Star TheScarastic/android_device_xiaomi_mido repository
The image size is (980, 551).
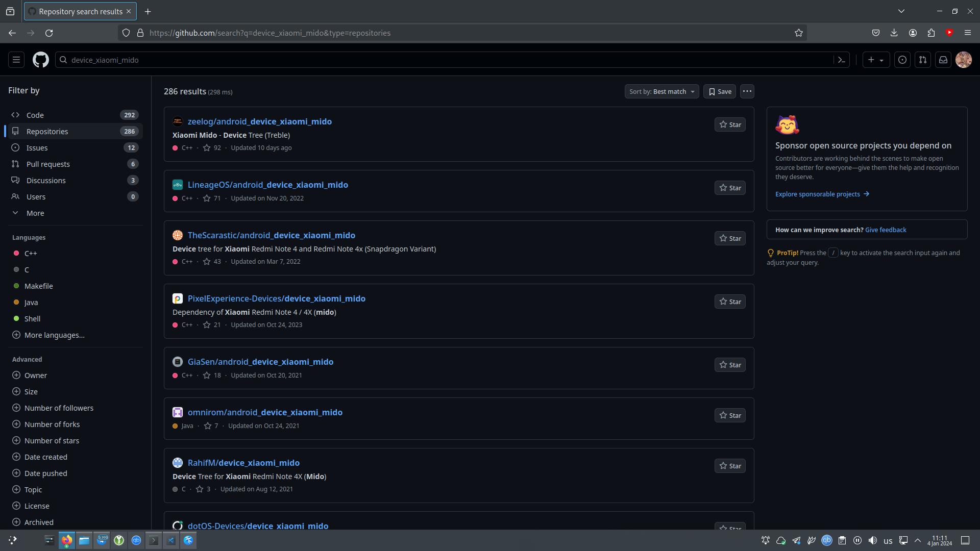tap(730, 238)
